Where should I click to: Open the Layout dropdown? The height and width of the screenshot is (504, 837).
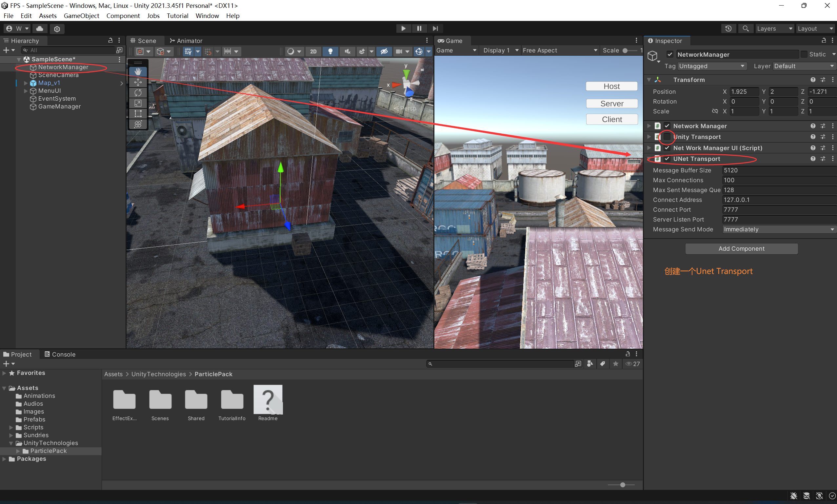[816, 29]
